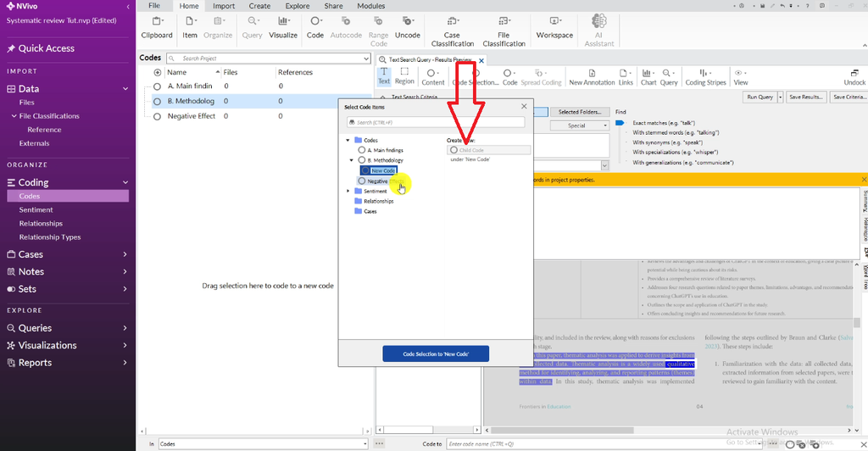This screenshot has width=868, height=451.
Task: Click the save icon in title bar
Action: pyautogui.click(x=762, y=6)
